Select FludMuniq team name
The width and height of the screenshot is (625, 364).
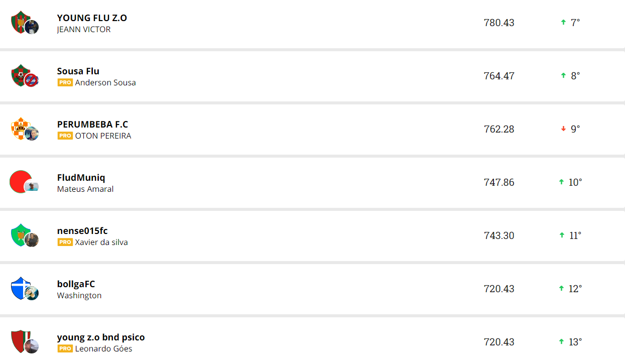pyautogui.click(x=81, y=178)
